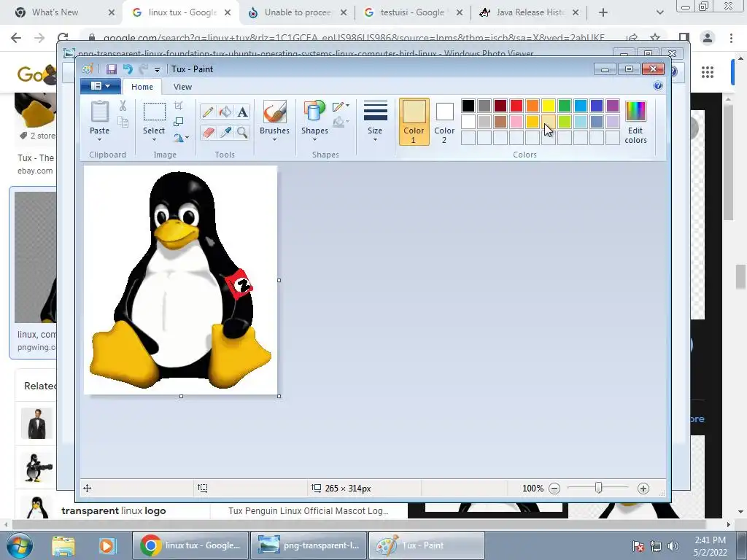Click the Tux penguin canvas image
The height and width of the screenshot is (560, 747).
coord(181,280)
